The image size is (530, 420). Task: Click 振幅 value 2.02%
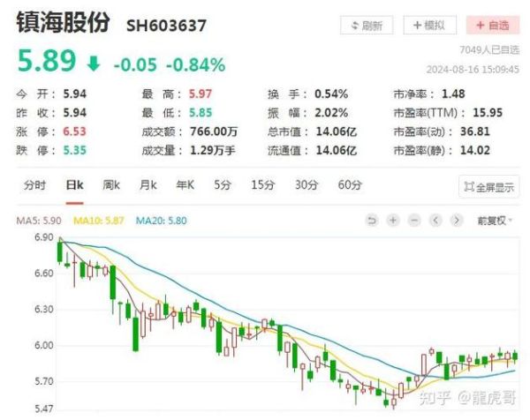[x=331, y=113]
